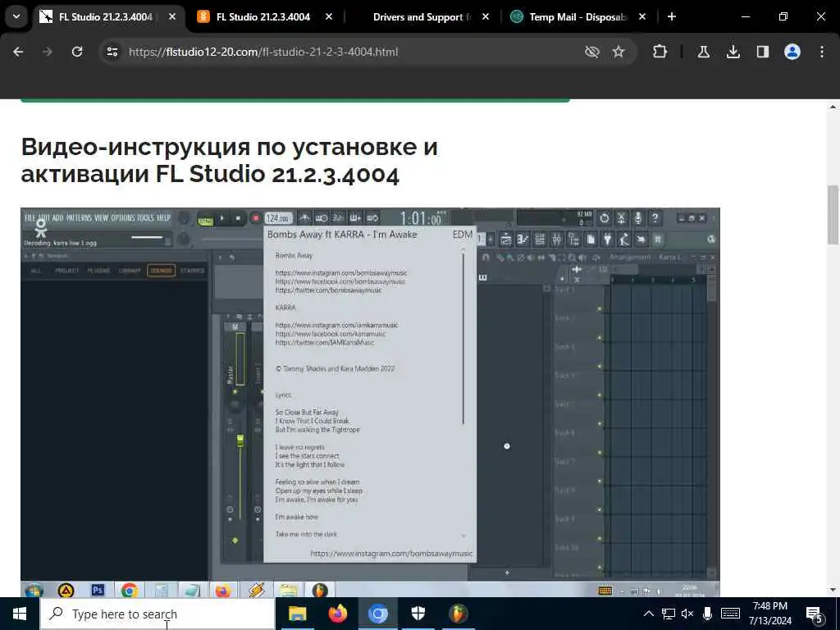Open the notification center with 5 alerts
840x630 pixels.
click(x=815, y=614)
